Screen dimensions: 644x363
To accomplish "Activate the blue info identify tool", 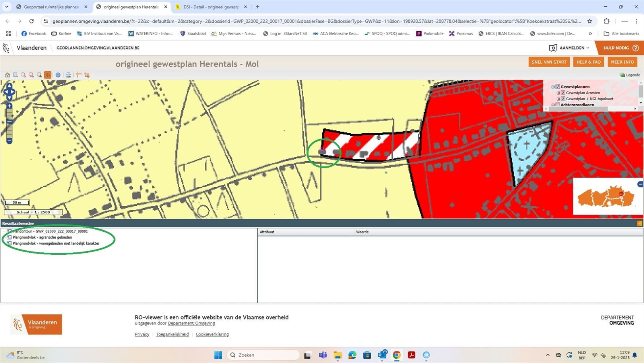I will [x=58, y=75].
